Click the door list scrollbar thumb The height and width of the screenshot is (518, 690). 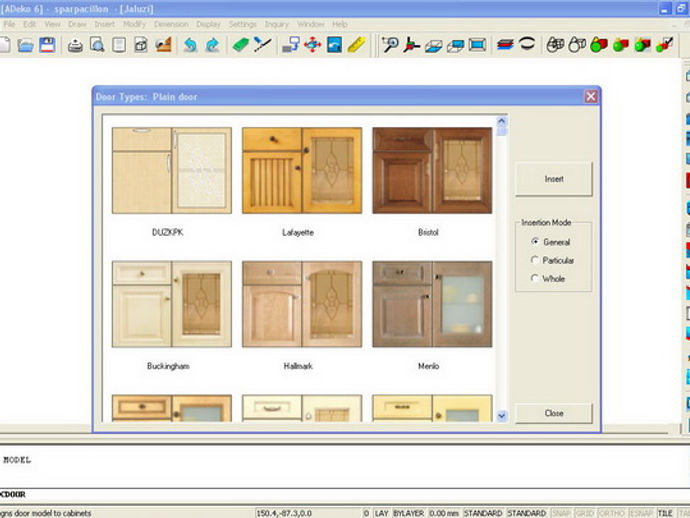click(502, 132)
